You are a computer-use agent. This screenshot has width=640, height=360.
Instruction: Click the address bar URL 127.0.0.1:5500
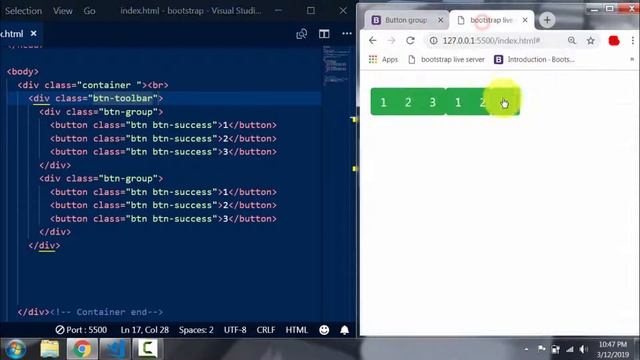[491, 40]
